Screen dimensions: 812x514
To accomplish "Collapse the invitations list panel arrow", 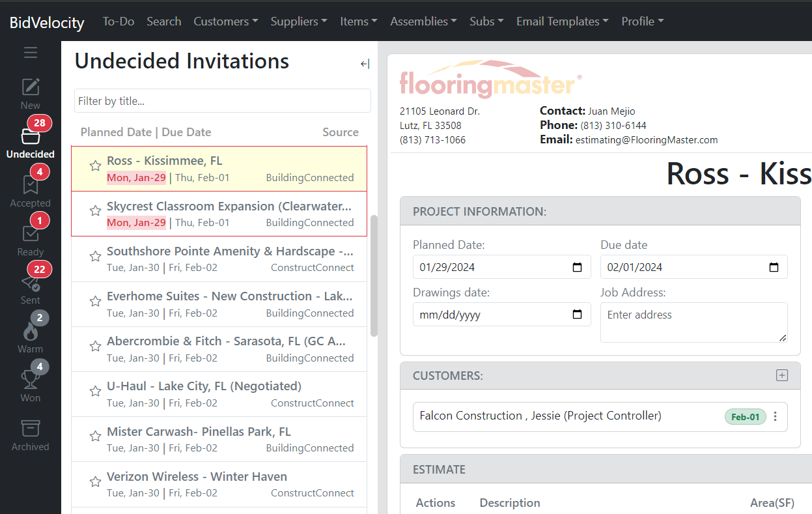I will pos(365,64).
